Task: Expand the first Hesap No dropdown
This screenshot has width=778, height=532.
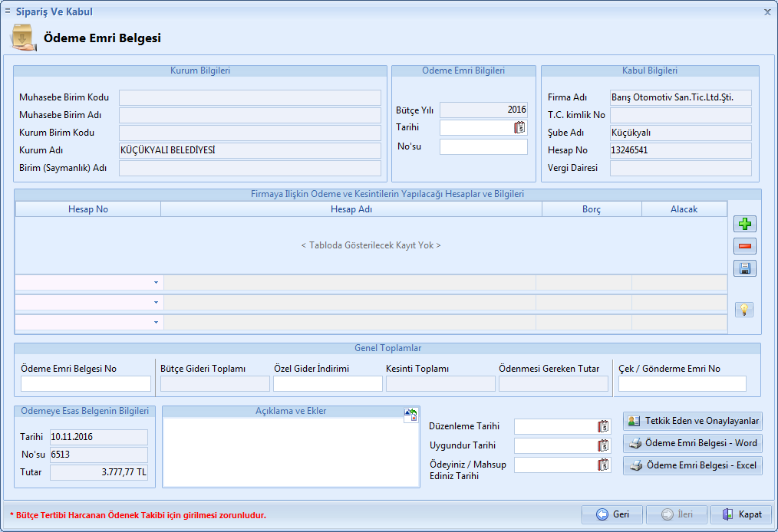Action: (x=156, y=283)
